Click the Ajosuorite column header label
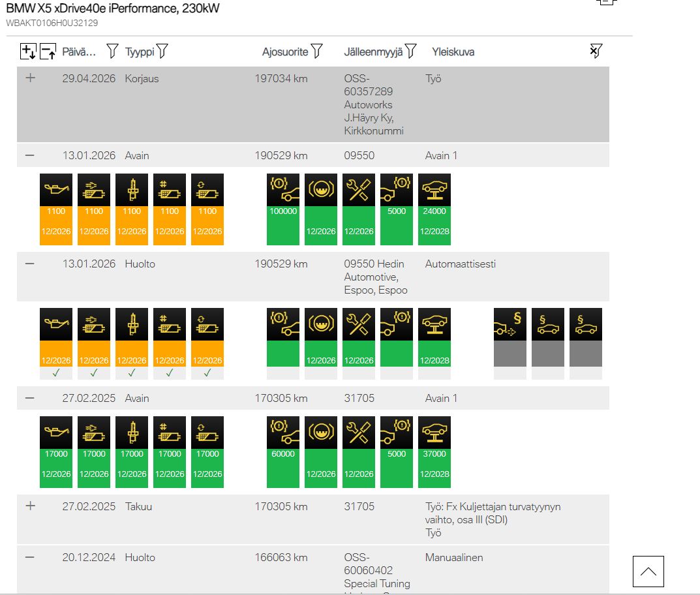The width and height of the screenshot is (700, 595). 285,52
